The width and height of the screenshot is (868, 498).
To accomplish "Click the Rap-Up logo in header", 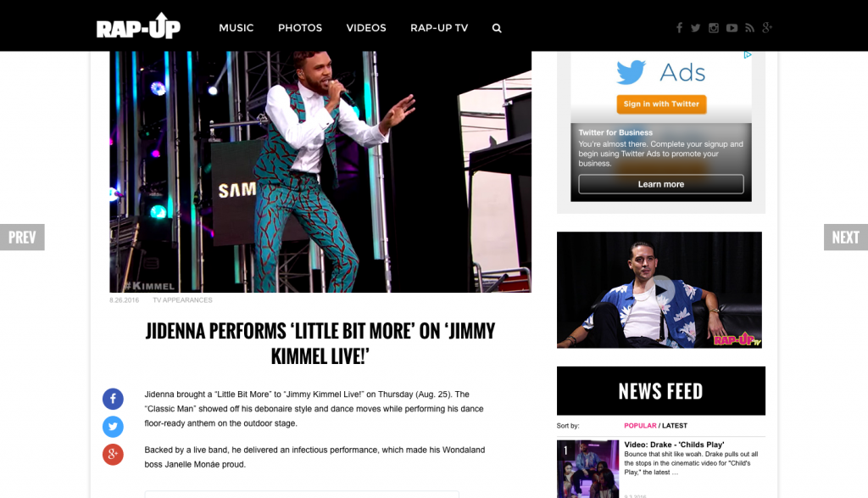I will [138, 26].
